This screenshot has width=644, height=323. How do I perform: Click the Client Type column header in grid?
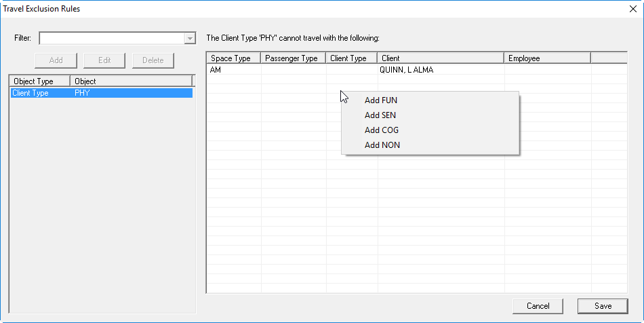click(x=352, y=58)
